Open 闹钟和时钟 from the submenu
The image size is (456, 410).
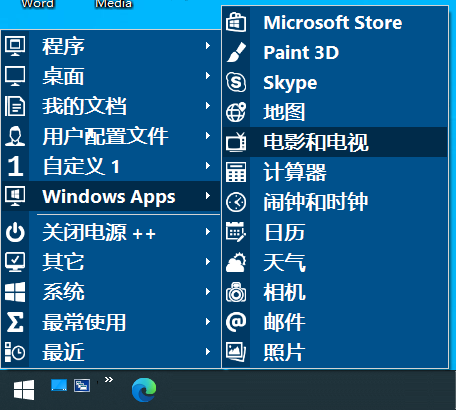(x=335, y=202)
